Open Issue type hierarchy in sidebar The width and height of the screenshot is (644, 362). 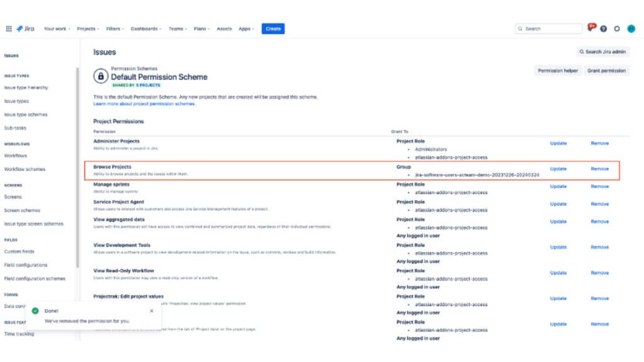coord(26,87)
